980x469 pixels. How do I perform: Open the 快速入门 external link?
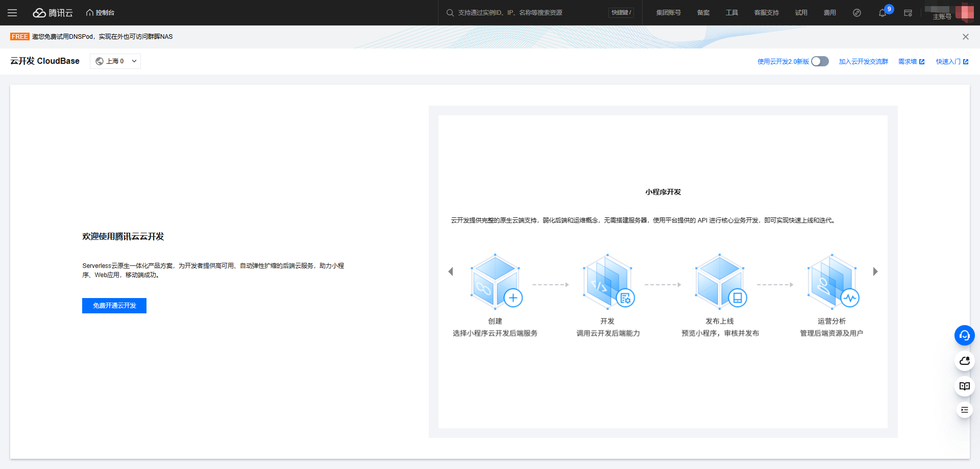[x=952, y=62]
